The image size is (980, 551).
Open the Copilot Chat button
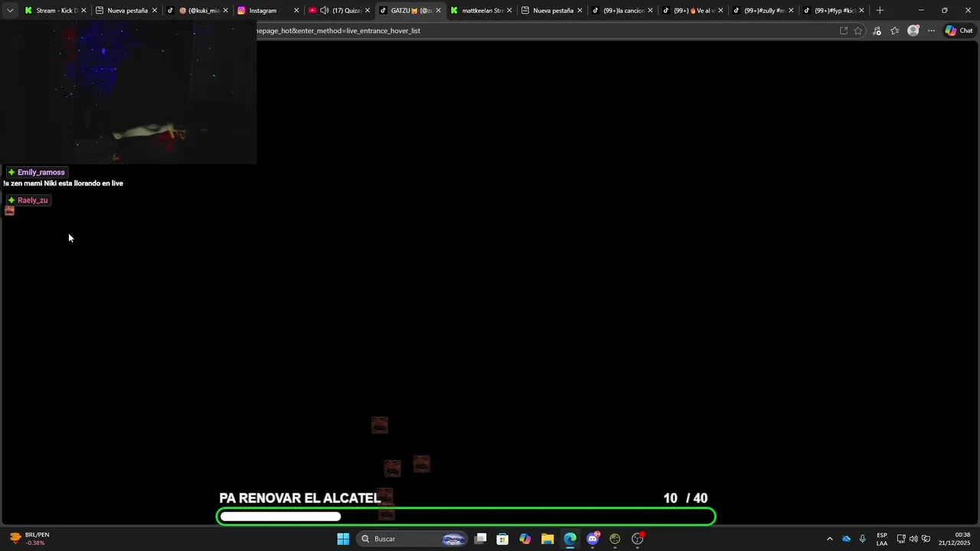click(959, 31)
